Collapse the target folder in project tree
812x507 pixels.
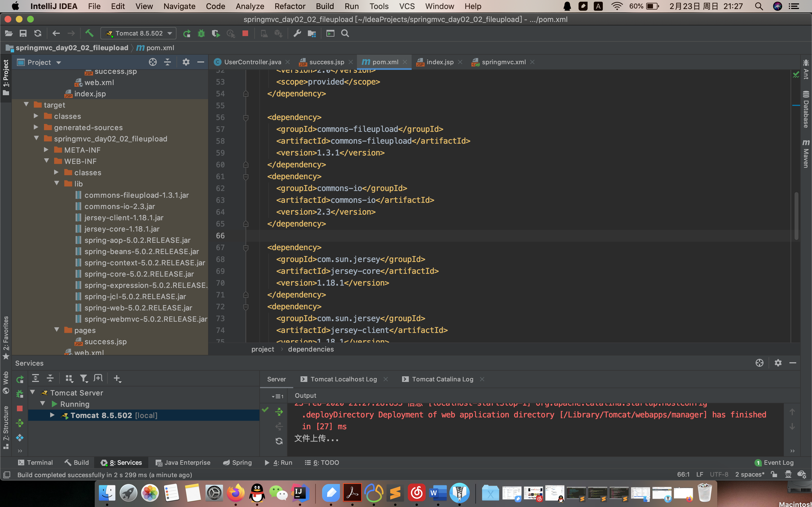[x=26, y=104]
